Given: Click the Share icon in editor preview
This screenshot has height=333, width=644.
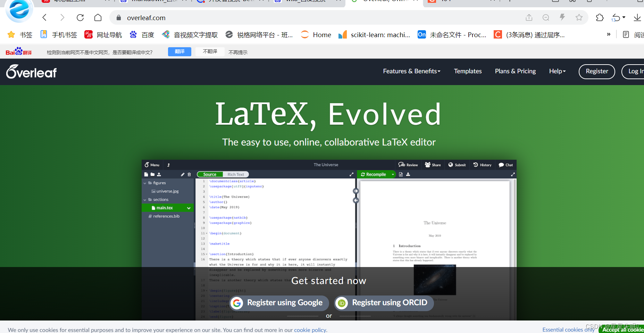Looking at the screenshot, I should (433, 165).
